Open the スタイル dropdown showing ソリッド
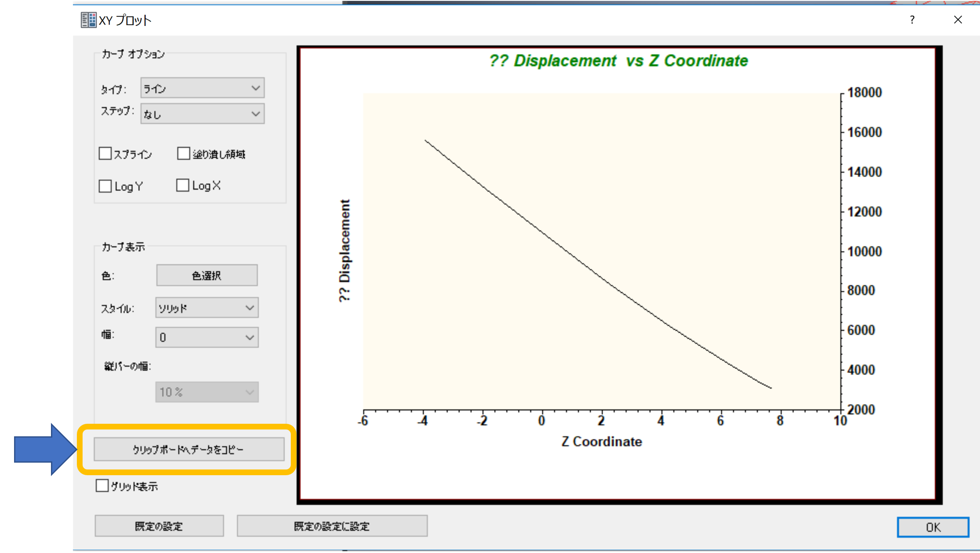The width and height of the screenshot is (980, 553). coord(207,308)
